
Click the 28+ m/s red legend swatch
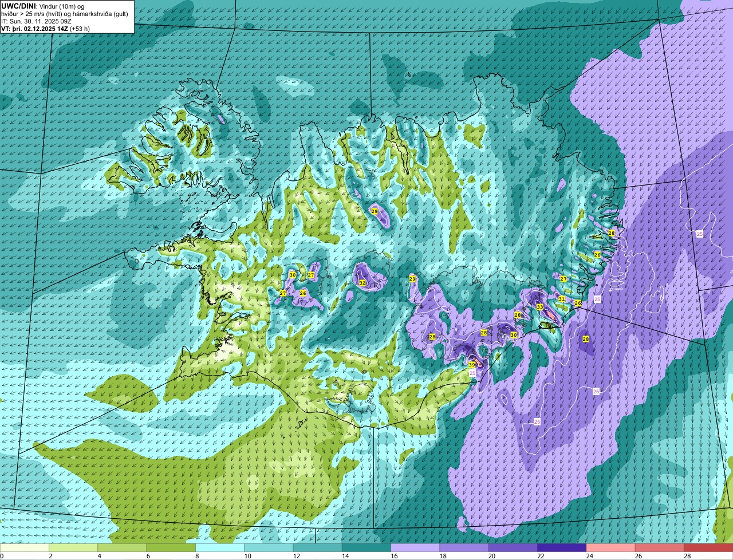(x=708, y=547)
